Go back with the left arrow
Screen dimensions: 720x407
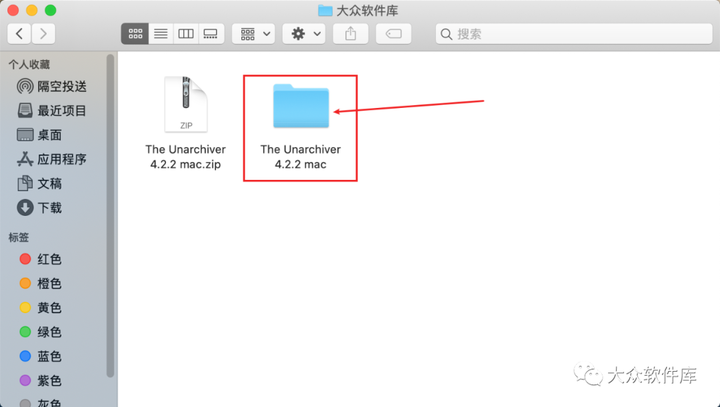point(19,34)
